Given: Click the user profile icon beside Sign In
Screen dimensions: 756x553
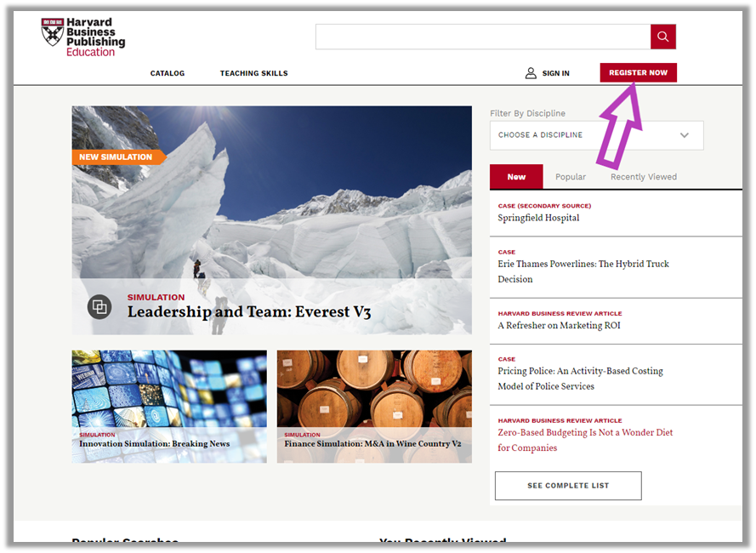Looking at the screenshot, I should click(x=531, y=73).
